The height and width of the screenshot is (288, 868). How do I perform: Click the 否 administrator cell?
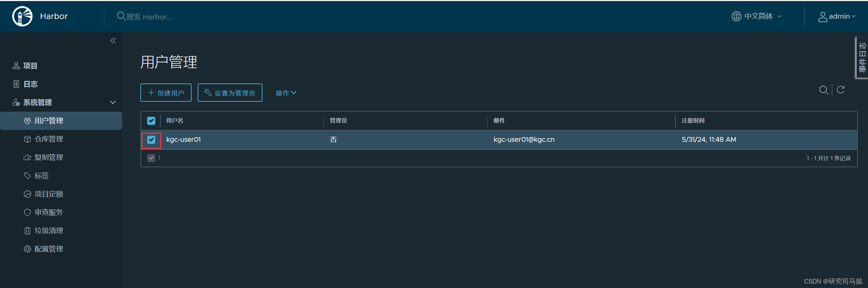point(333,139)
